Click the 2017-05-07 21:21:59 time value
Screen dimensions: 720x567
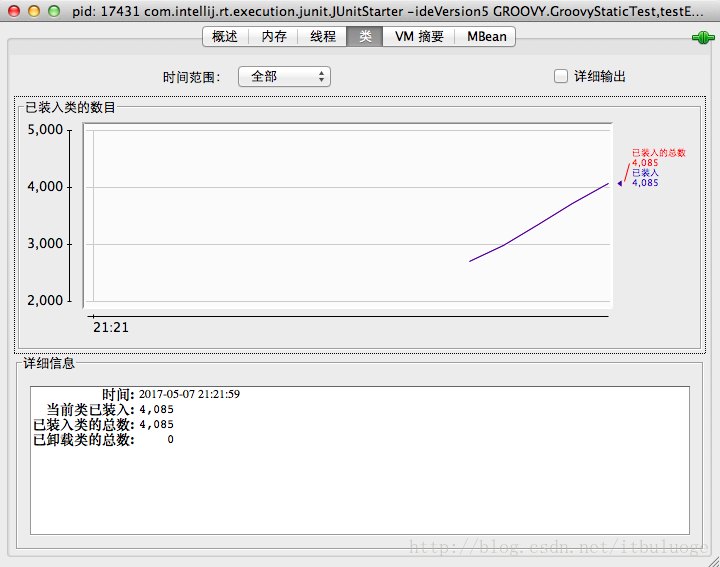[x=189, y=394]
